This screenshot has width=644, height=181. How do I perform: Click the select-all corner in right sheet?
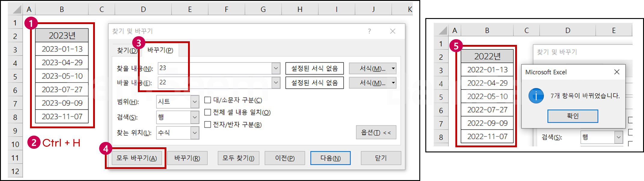(441, 30)
